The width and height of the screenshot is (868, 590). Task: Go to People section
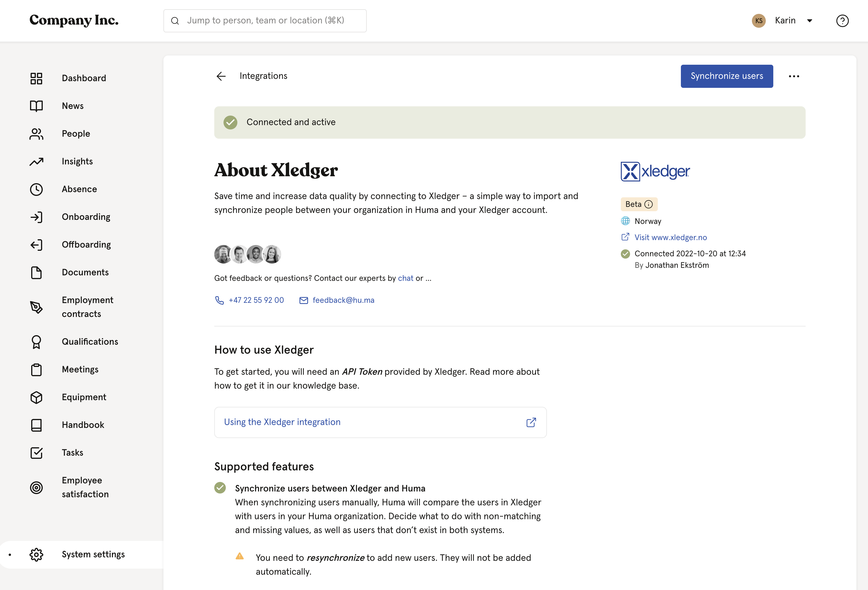tap(76, 134)
